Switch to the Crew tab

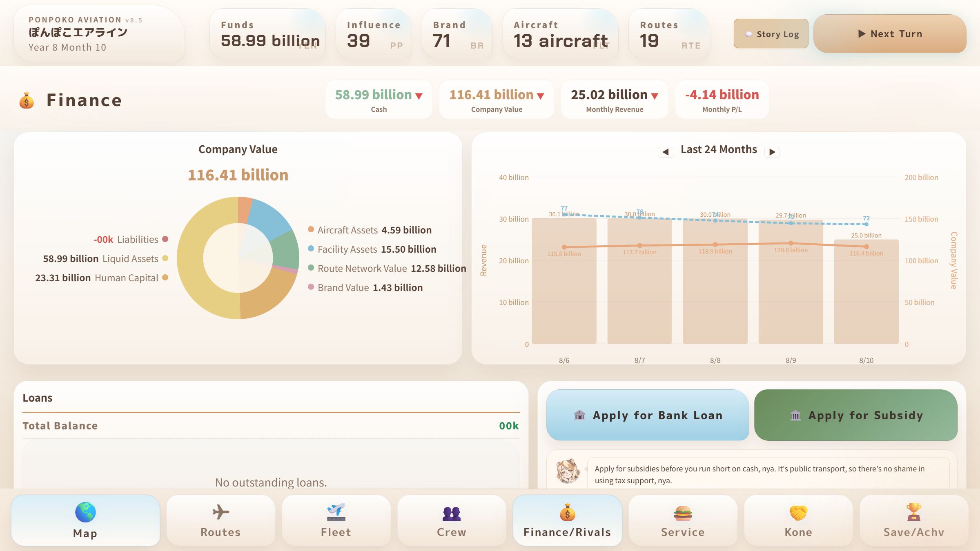point(452,520)
